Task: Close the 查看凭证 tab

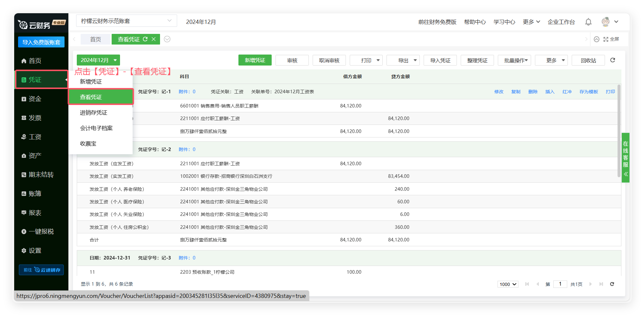Action: [154, 39]
